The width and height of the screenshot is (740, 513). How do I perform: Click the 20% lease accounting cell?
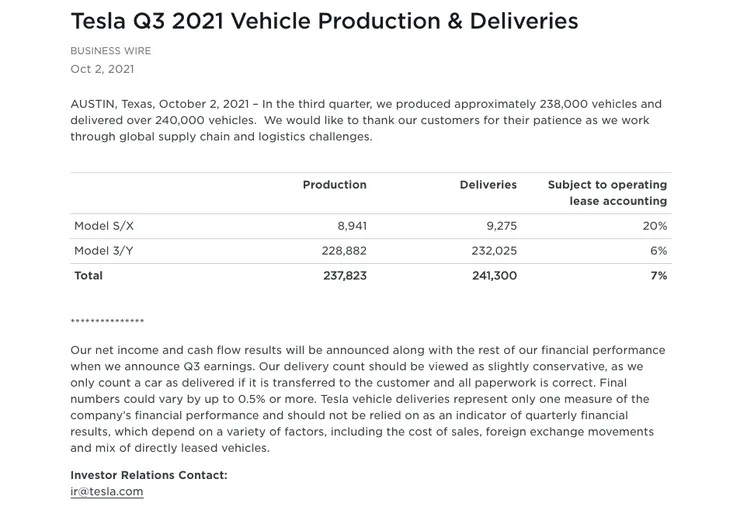pos(655,226)
